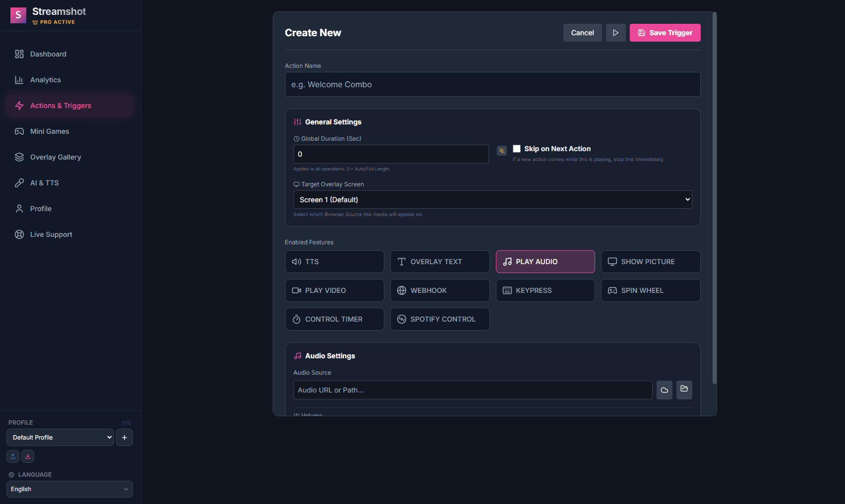Click the Action Name input field
This screenshot has width=845, height=504.
coord(492,84)
